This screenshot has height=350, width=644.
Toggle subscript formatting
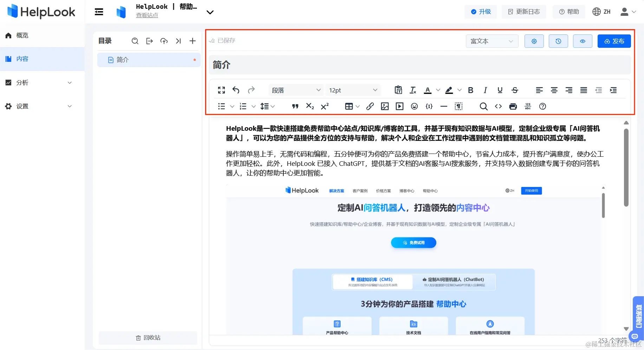point(310,106)
